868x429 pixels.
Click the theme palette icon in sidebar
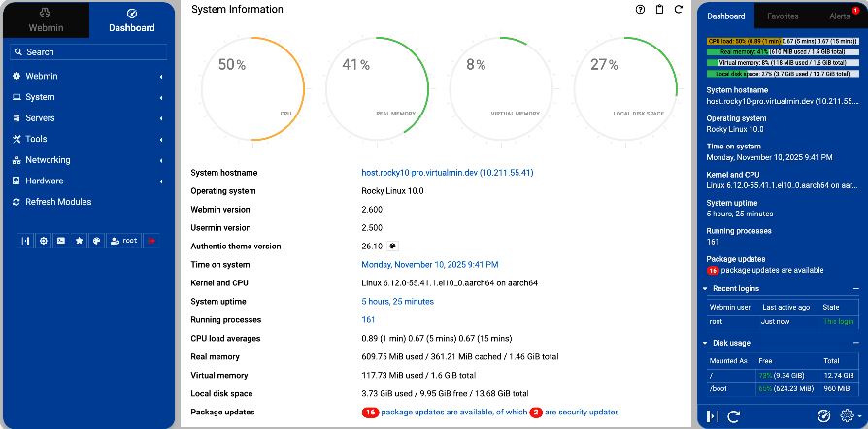click(96, 240)
